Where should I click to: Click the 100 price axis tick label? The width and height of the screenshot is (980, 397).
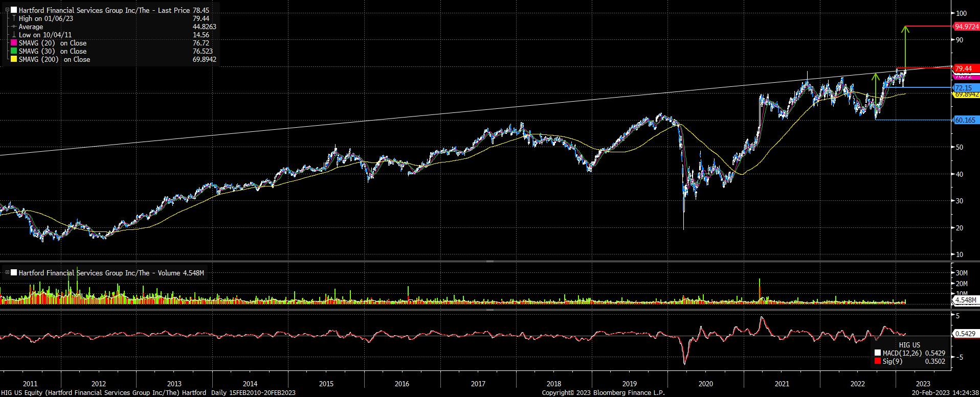click(961, 13)
